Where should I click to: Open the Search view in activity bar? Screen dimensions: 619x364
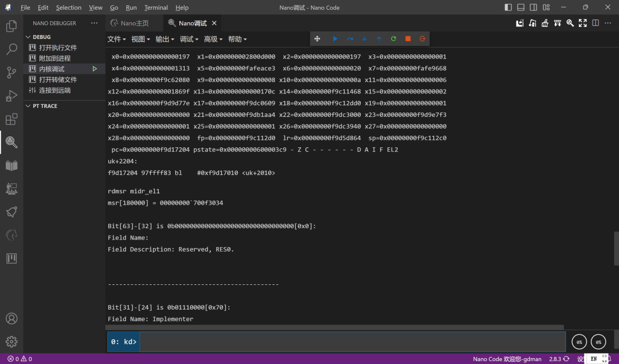[x=11, y=49]
